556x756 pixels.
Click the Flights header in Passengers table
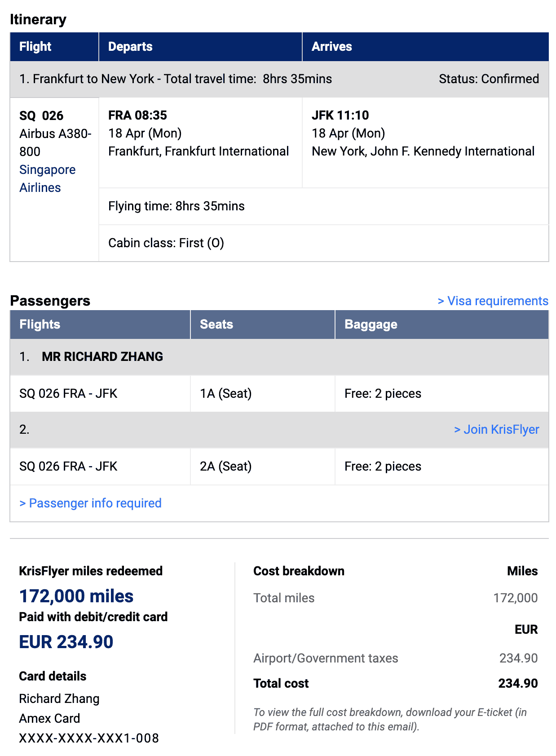(x=40, y=324)
